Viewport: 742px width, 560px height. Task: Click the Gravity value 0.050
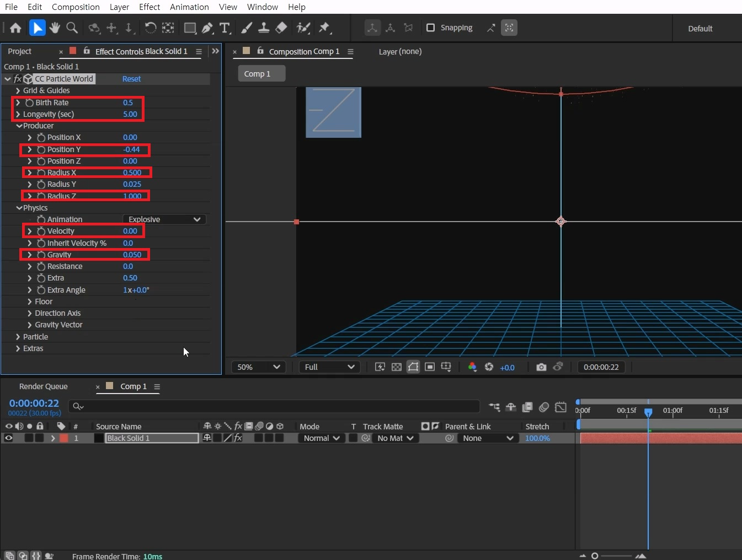[x=132, y=255]
